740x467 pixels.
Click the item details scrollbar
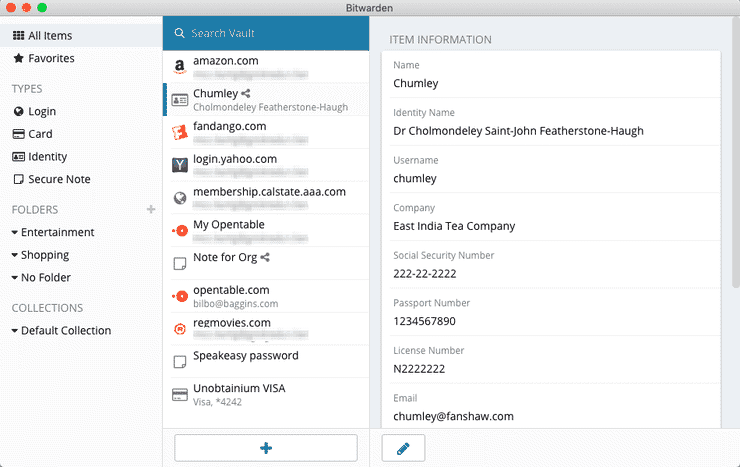[735, 151]
